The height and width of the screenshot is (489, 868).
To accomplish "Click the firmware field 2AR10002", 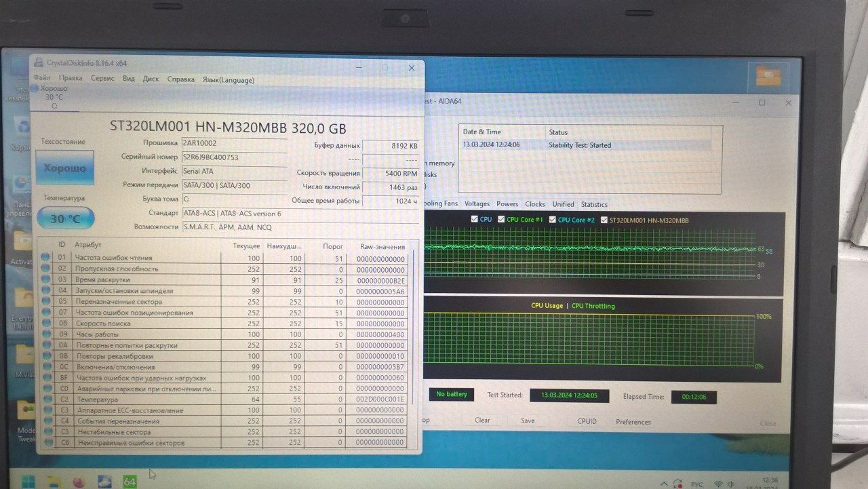I will [233, 143].
